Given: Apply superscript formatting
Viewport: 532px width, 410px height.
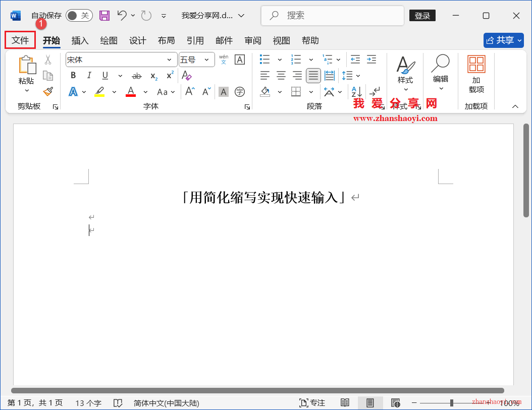Looking at the screenshot, I should (x=170, y=75).
